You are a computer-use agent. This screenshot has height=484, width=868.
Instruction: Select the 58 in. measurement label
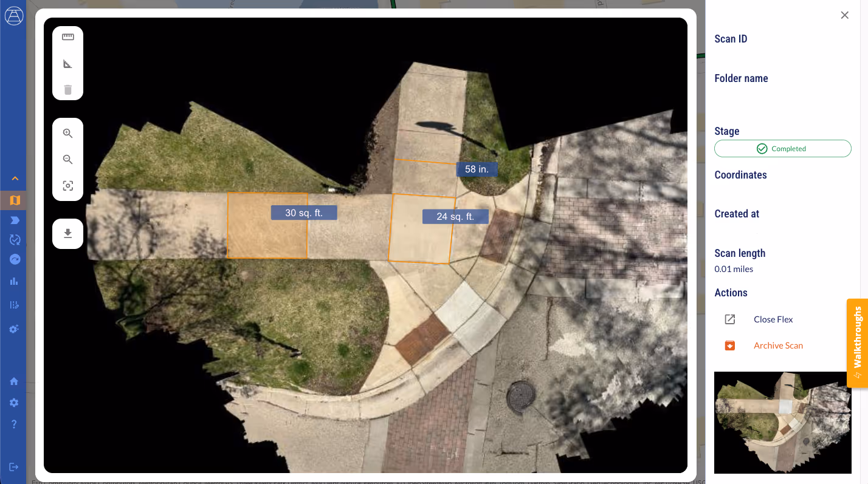point(477,169)
